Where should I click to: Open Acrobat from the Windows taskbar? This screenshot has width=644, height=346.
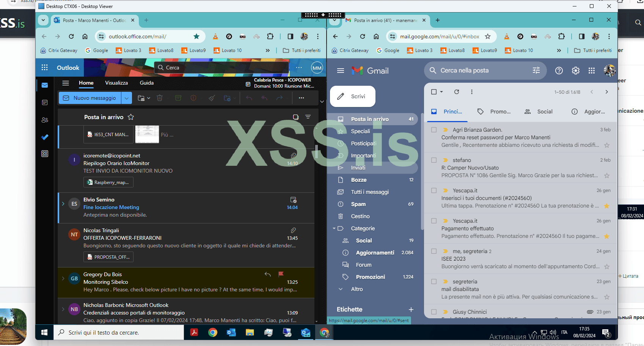pyautogui.click(x=194, y=333)
